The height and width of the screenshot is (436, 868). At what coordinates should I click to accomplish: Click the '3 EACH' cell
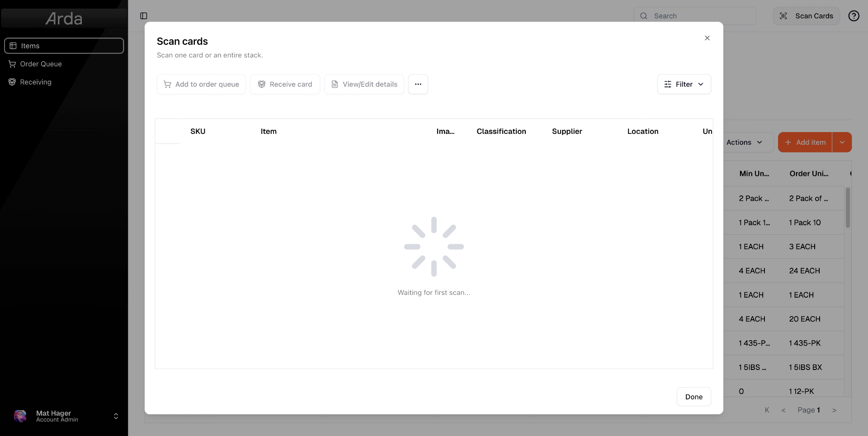[802, 246]
